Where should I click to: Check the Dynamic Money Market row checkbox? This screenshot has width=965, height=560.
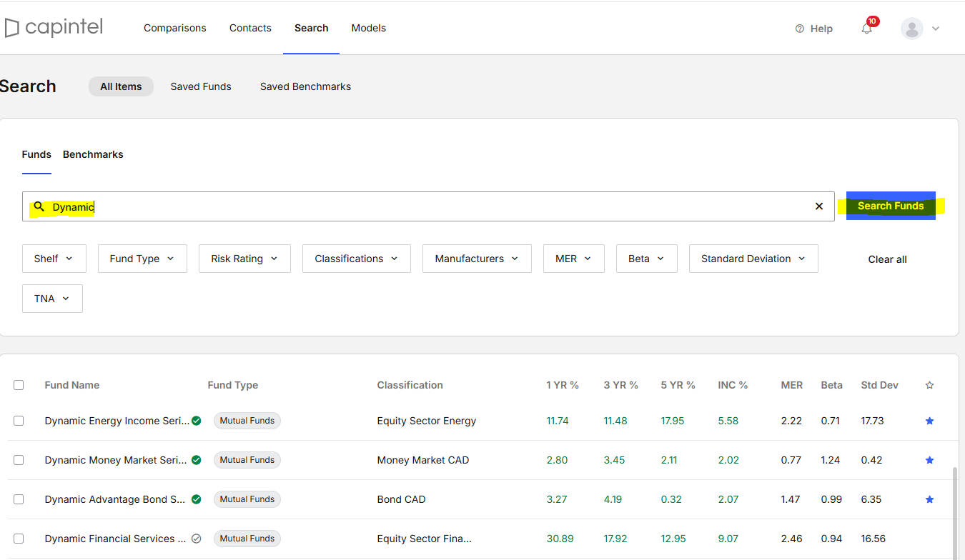coord(19,460)
